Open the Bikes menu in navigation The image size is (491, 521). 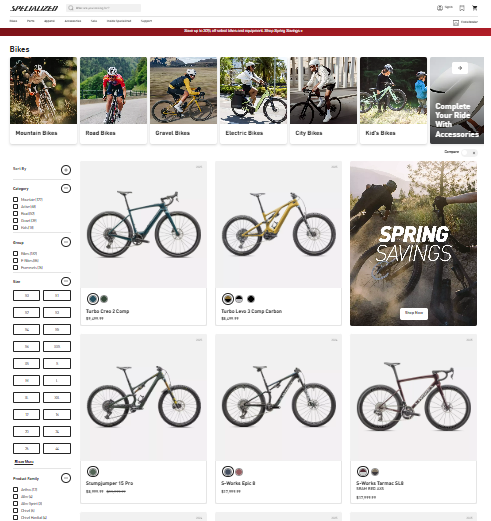pos(13,21)
